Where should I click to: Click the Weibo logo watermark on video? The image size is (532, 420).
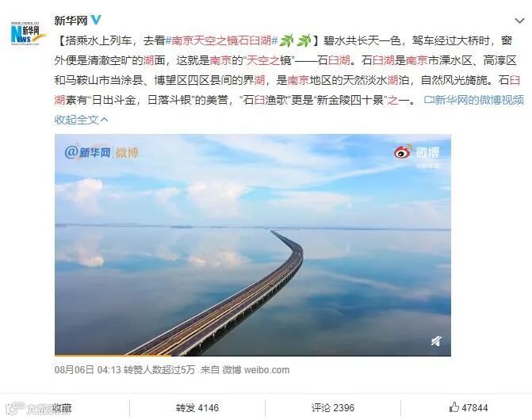pos(417,152)
